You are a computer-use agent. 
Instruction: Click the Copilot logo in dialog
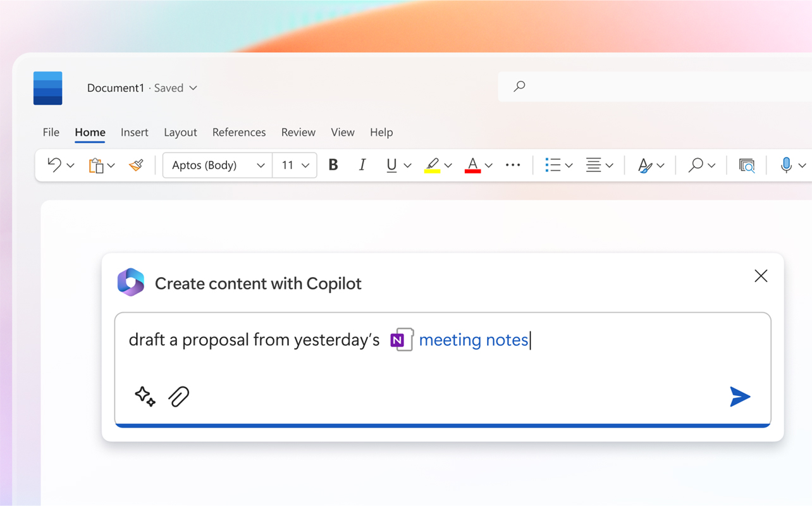pos(131,282)
